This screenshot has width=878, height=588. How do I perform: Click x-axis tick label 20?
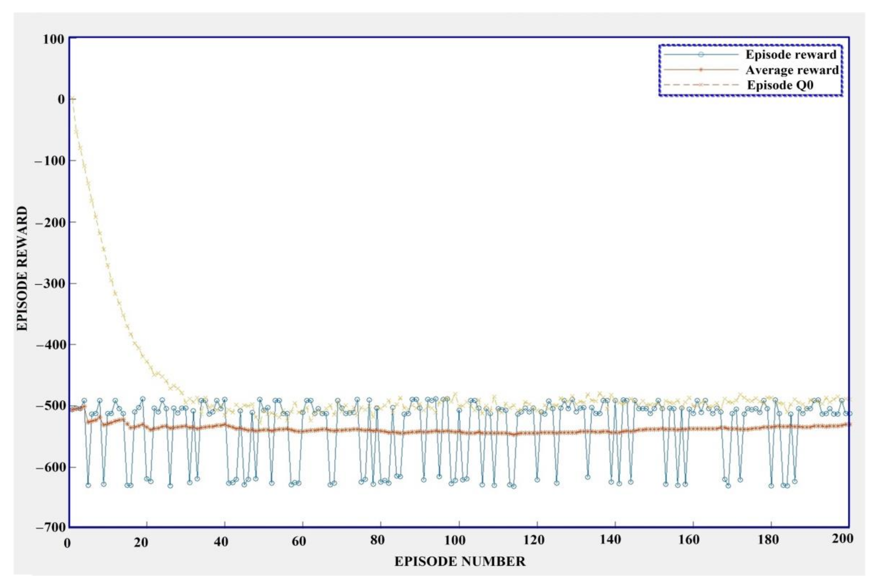click(x=141, y=542)
